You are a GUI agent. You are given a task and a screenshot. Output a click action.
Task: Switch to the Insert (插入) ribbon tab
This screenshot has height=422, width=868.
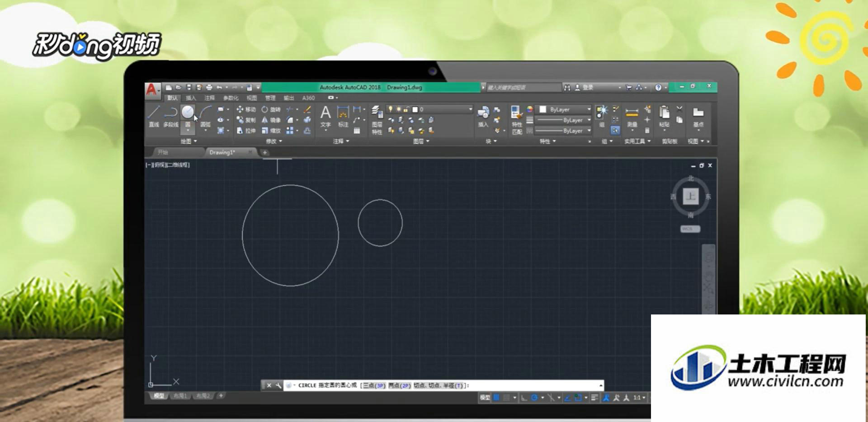(x=191, y=98)
